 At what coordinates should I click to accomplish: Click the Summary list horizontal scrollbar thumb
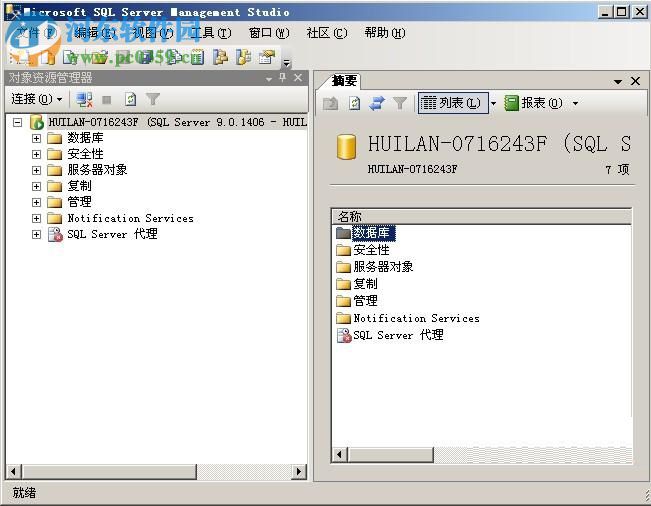(x=390, y=455)
